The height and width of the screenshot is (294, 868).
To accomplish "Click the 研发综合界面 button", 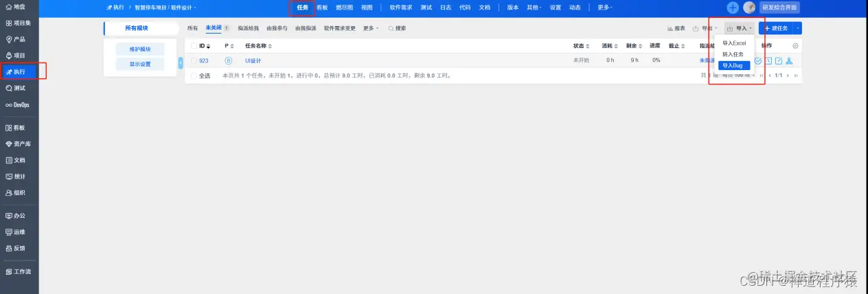I will click(780, 8).
